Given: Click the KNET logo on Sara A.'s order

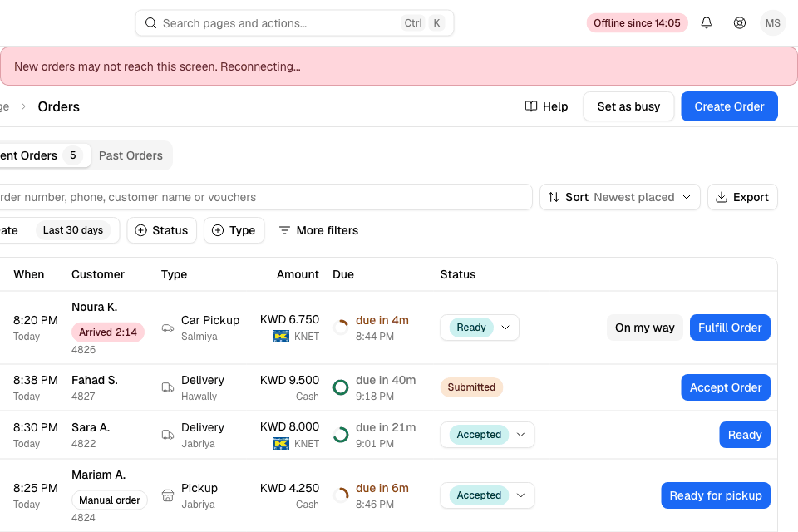Looking at the screenshot, I should point(281,444).
